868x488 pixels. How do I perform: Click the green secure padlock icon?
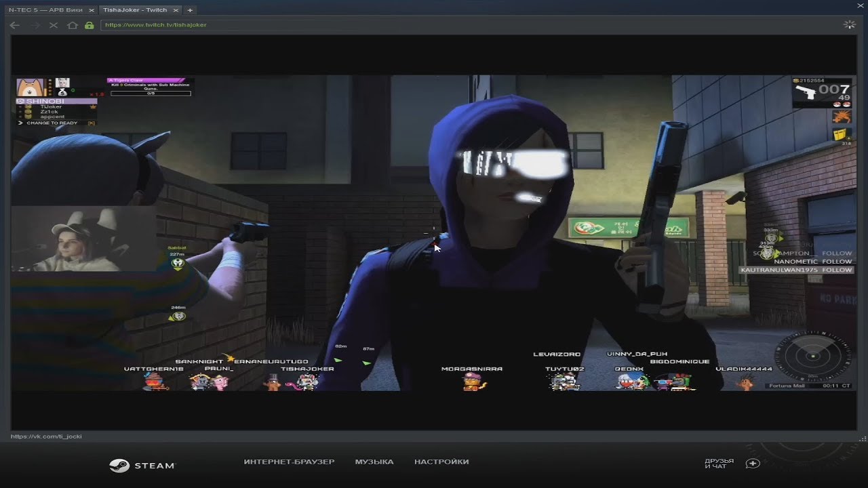(89, 25)
